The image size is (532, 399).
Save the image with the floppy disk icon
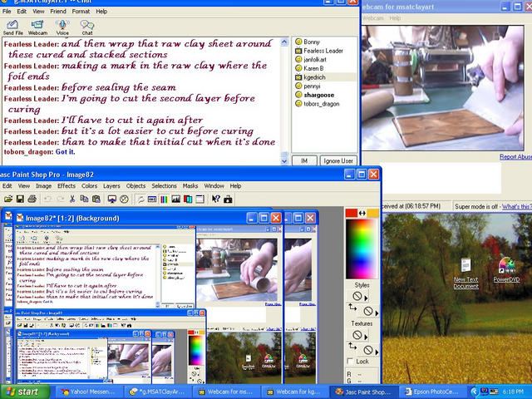[x=20, y=199]
